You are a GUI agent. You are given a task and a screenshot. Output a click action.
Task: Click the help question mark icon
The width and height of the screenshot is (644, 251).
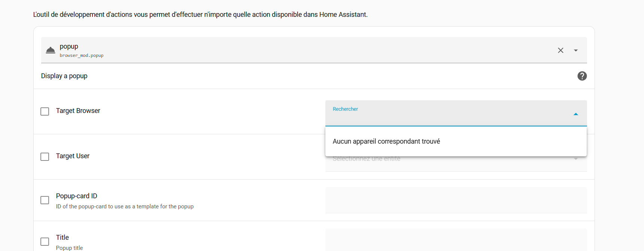582,76
